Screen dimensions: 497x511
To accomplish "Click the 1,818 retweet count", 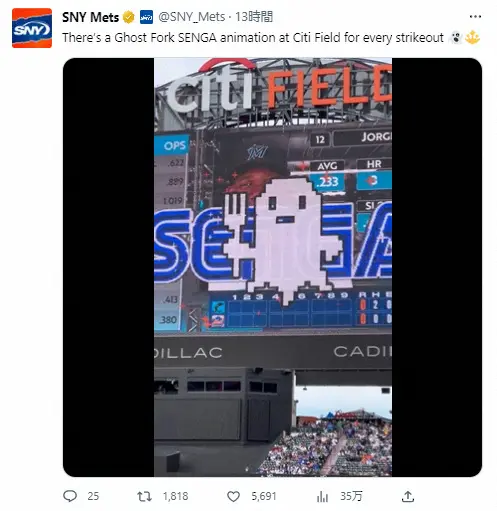I will tap(176, 496).
